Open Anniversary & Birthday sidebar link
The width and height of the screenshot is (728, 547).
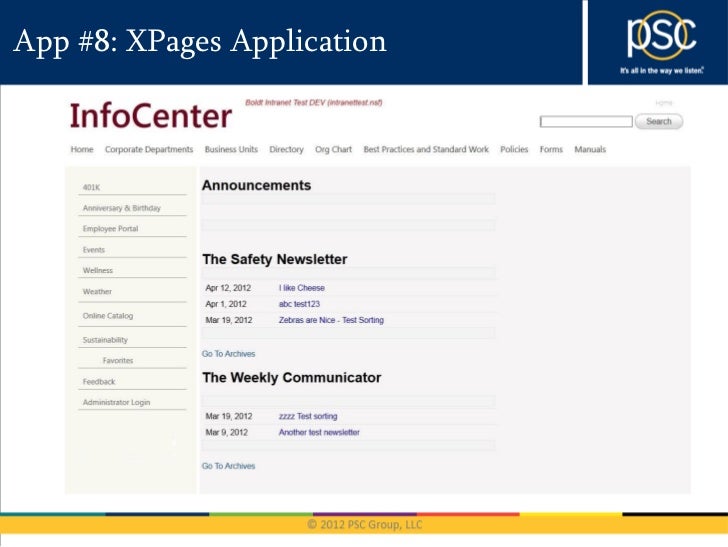click(122, 208)
